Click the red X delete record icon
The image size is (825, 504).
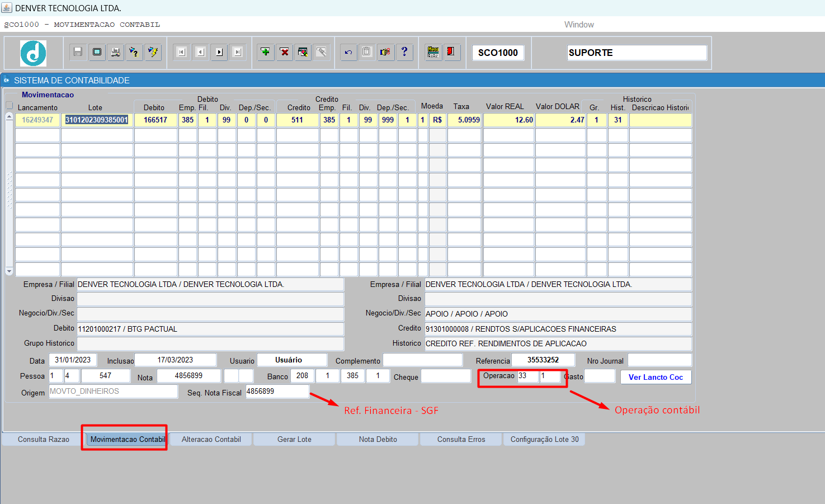coord(285,52)
